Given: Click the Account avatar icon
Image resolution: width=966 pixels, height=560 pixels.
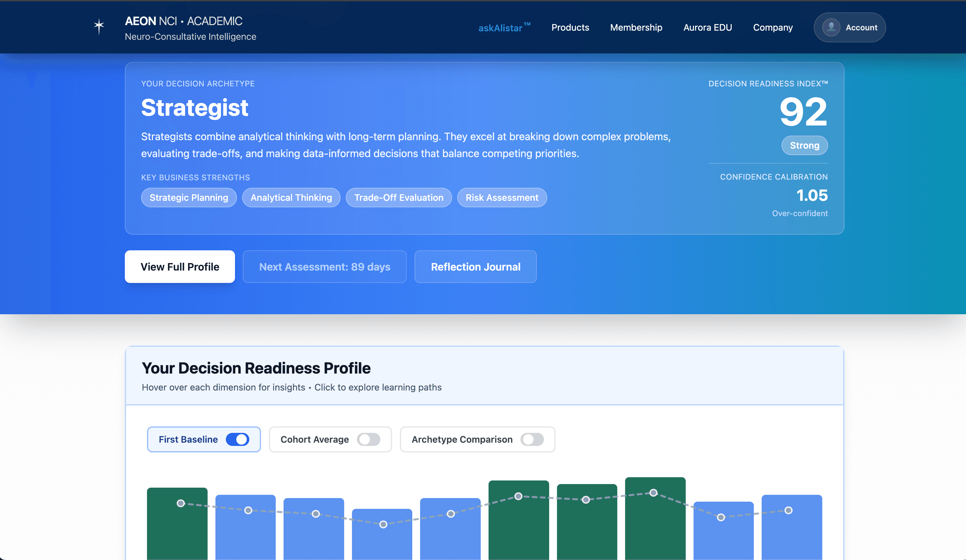Looking at the screenshot, I should pyautogui.click(x=831, y=28).
